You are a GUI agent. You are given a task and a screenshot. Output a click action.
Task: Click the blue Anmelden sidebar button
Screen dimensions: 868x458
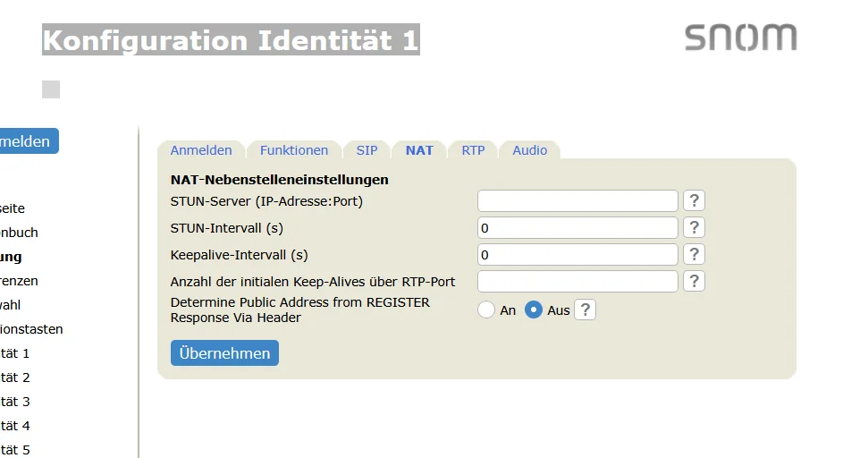[x=28, y=141]
